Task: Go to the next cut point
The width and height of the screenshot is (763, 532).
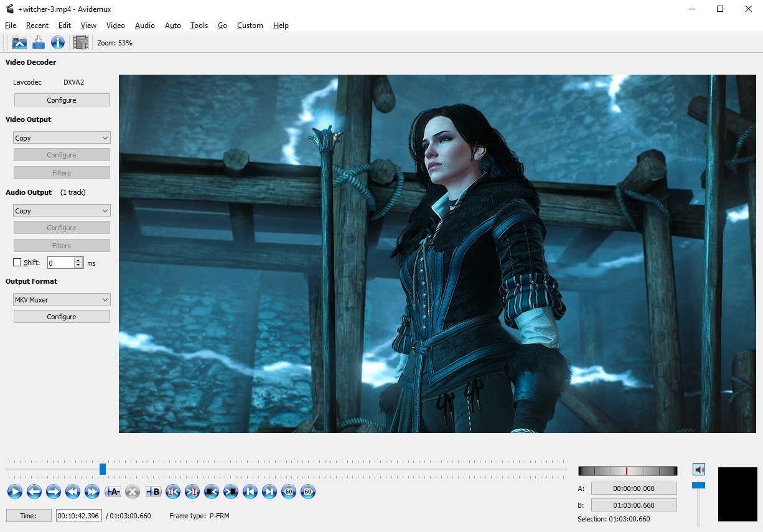Action: pos(192,492)
